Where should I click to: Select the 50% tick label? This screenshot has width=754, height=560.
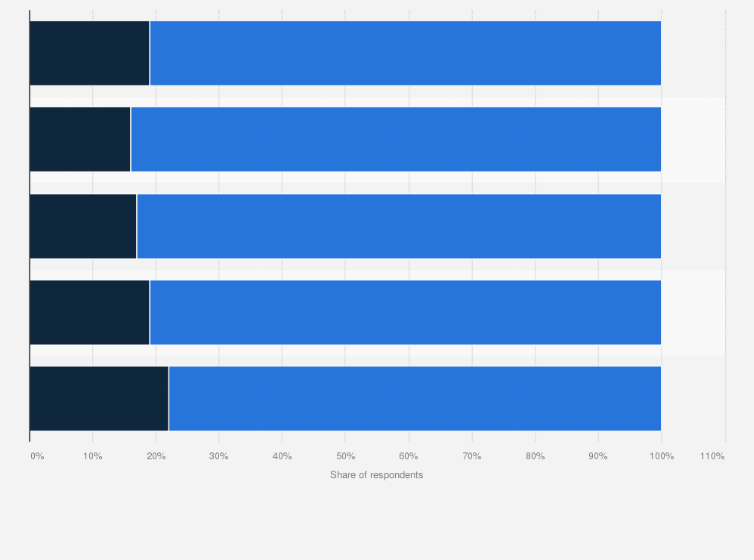(x=345, y=456)
